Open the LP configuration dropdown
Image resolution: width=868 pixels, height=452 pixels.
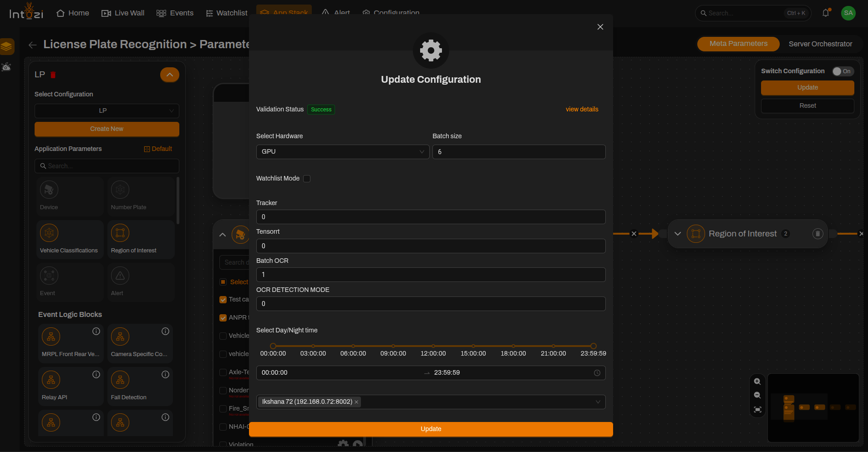point(107,111)
